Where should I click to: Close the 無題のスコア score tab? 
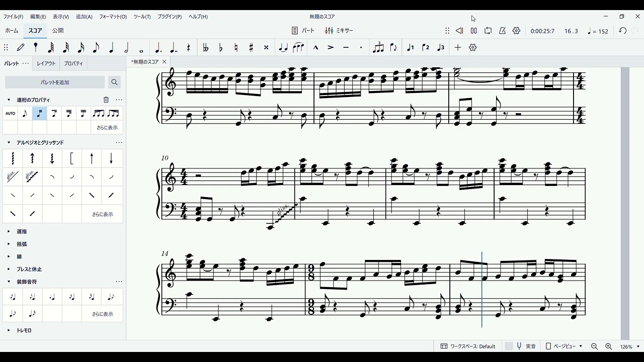pyautogui.click(x=164, y=62)
